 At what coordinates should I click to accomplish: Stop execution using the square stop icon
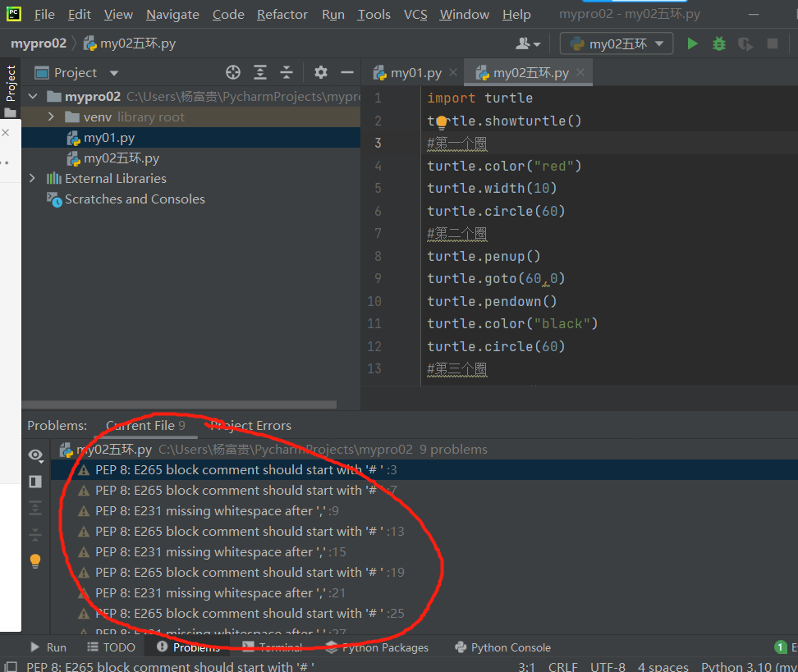772,43
